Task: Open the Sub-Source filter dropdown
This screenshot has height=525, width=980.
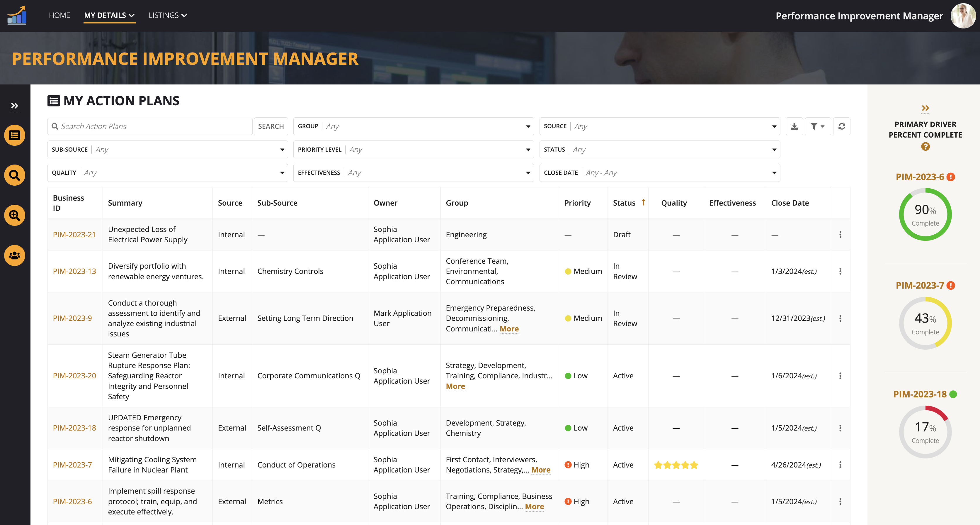Action: (168, 150)
